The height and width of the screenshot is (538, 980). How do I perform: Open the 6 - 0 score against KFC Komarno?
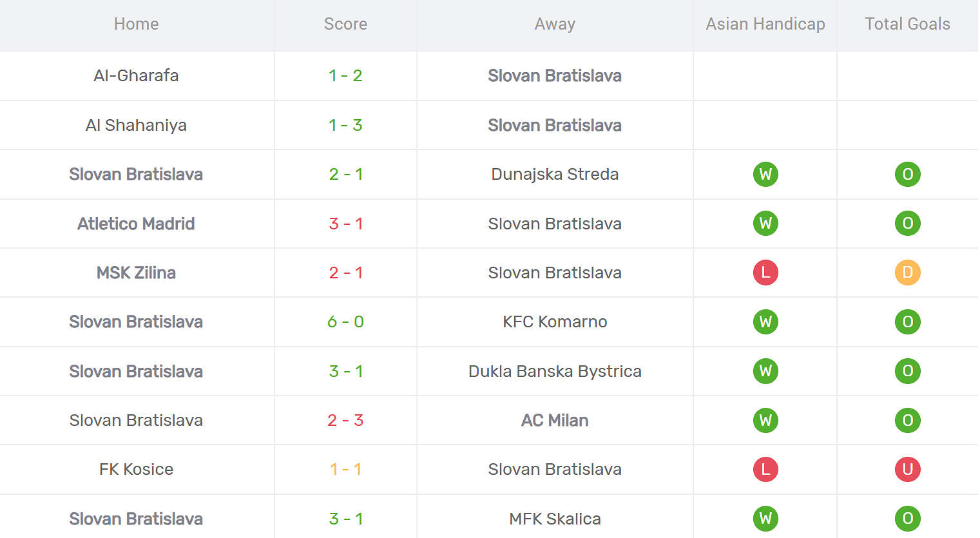pyautogui.click(x=345, y=322)
